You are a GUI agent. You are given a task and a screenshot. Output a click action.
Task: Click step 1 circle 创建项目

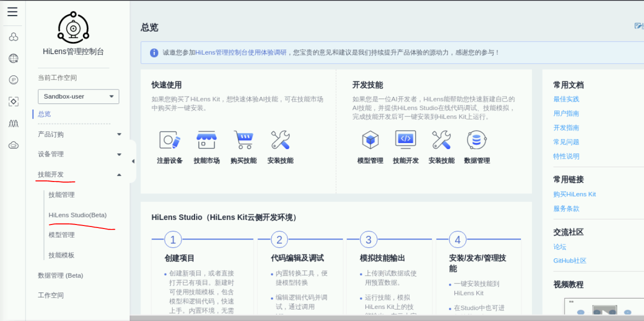(173, 240)
